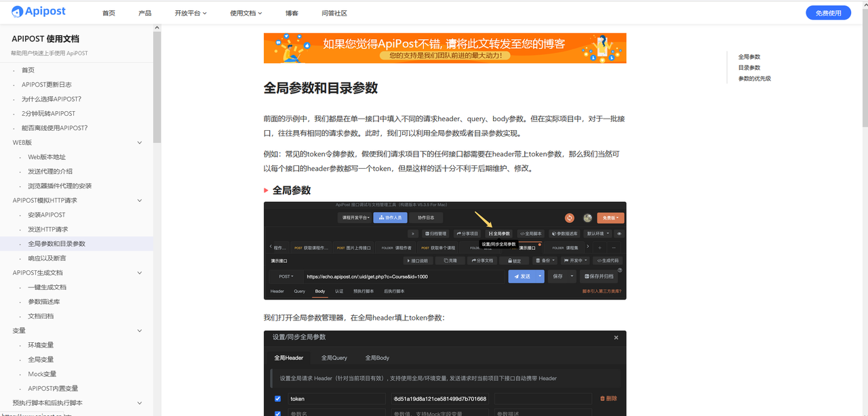The width and height of the screenshot is (868, 416).
Task: Check the empty 参数名 row checkbox
Action: point(276,413)
